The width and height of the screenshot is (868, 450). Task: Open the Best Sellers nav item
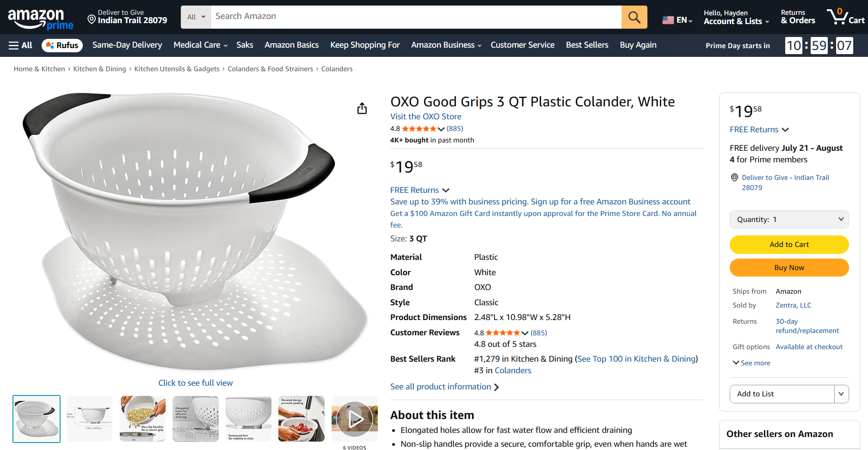pyautogui.click(x=587, y=45)
